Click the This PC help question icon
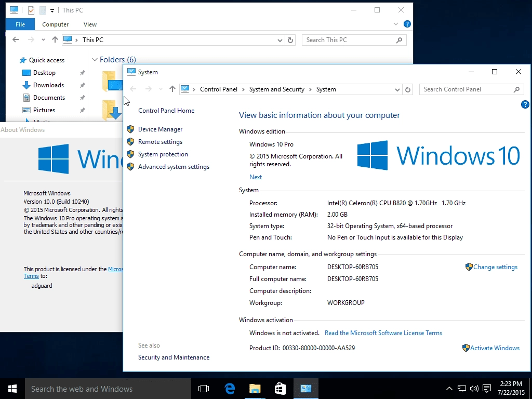Image resolution: width=532 pixels, height=399 pixels. (x=407, y=24)
